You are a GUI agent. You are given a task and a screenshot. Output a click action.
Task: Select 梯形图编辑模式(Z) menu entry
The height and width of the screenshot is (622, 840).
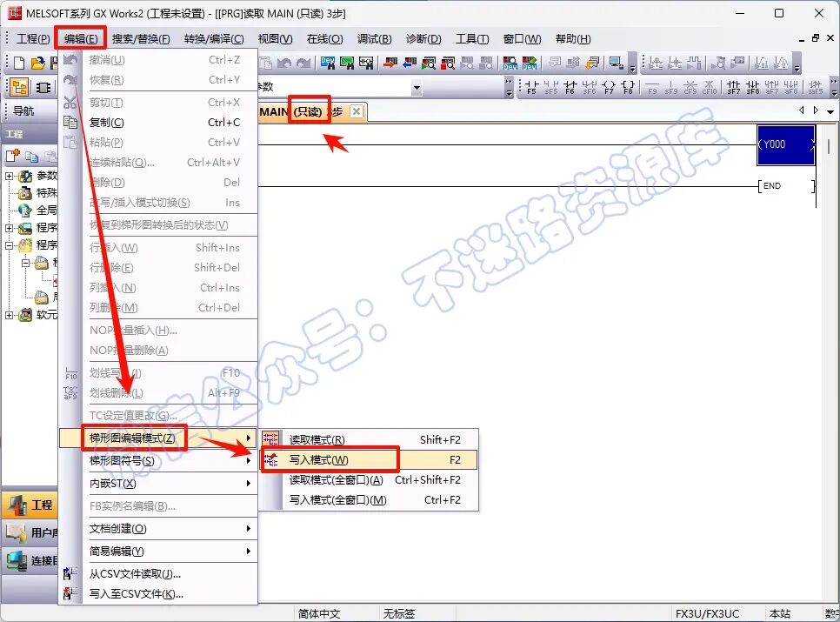158,438
